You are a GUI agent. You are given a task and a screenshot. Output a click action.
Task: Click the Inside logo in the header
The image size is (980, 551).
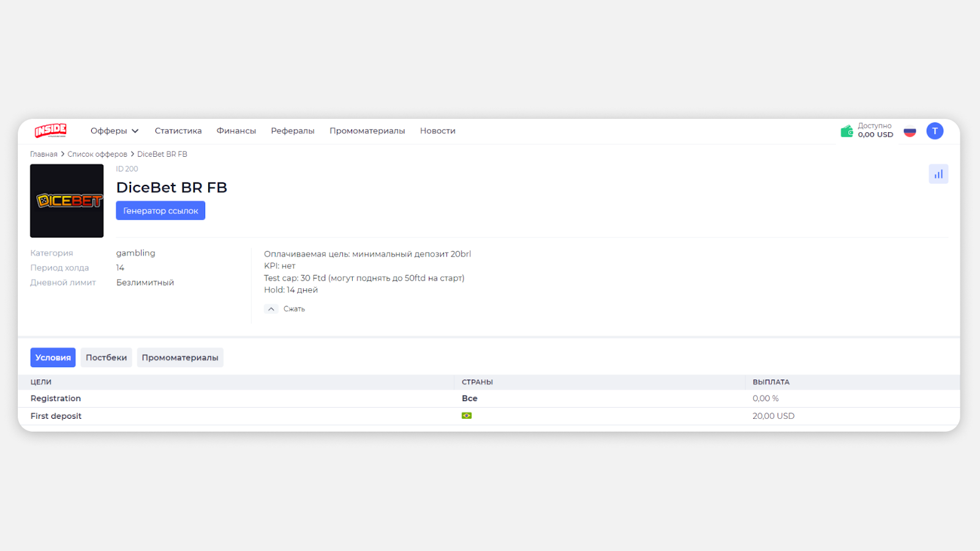51,130
